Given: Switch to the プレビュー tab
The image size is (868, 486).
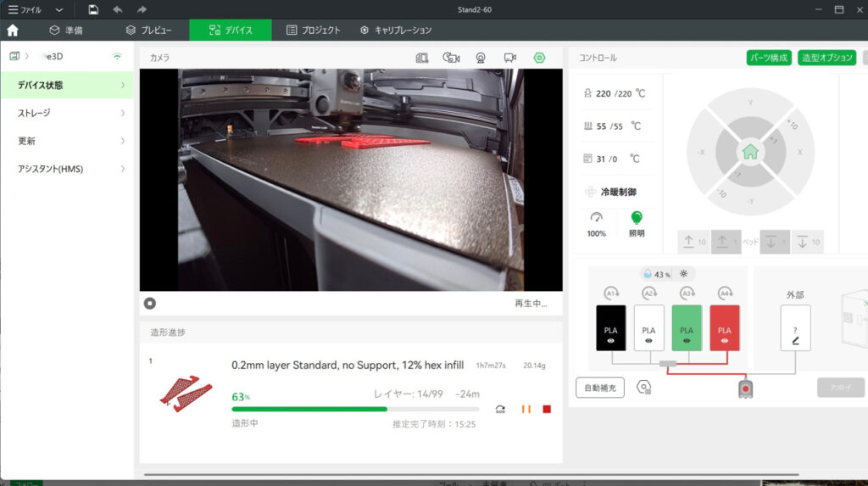Looking at the screenshot, I should click(148, 30).
